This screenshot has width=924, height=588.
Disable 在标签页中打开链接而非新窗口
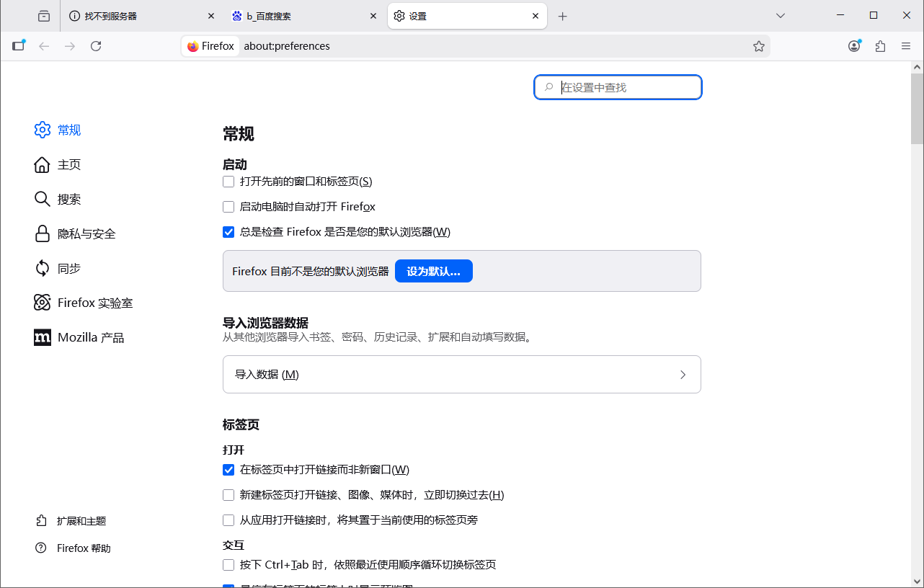pos(228,469)
